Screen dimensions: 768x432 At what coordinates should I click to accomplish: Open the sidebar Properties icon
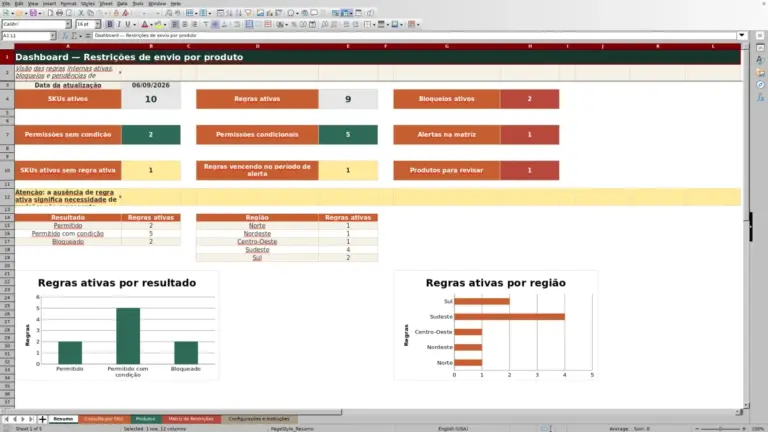point(760,48)
